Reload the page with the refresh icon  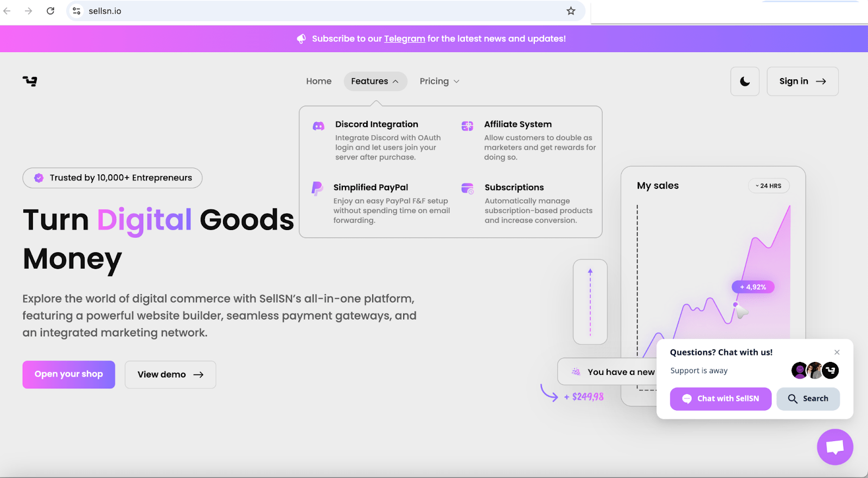(x=50, y=11)
